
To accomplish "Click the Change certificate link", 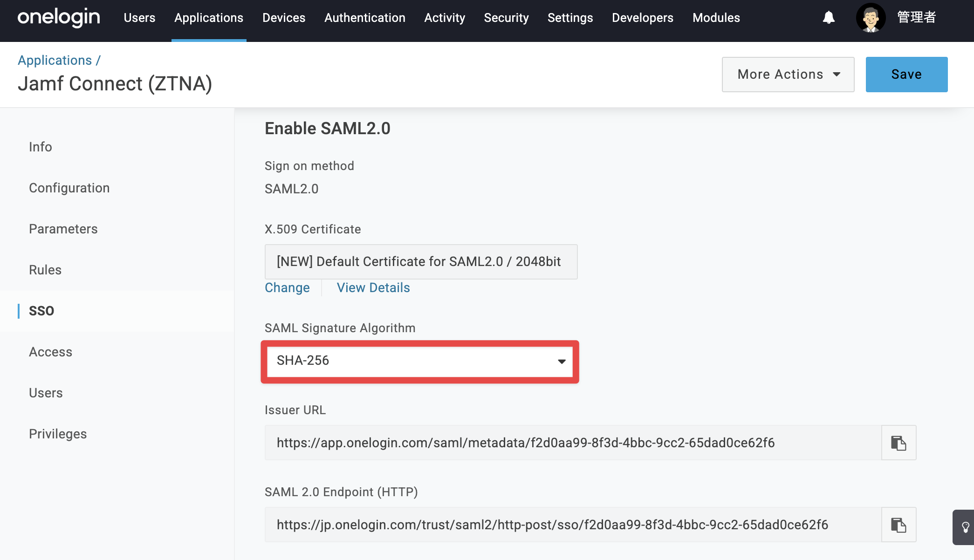I will (x=287, y=287).
